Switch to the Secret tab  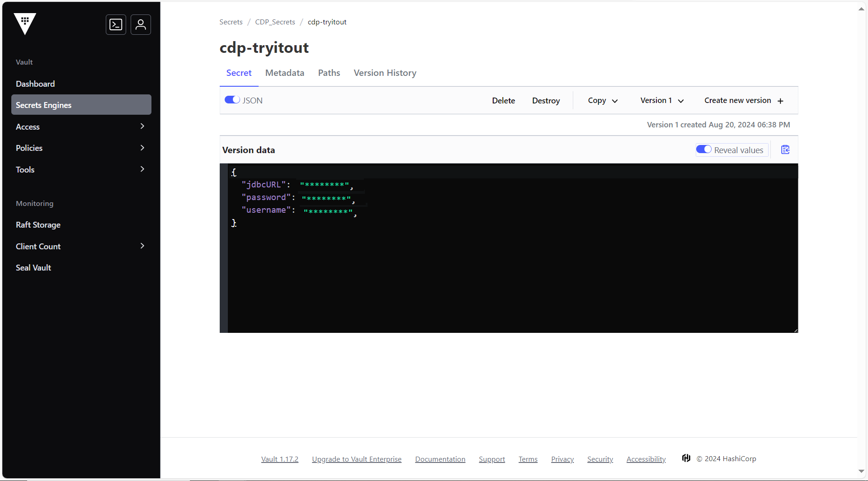[x=239, y=73]
